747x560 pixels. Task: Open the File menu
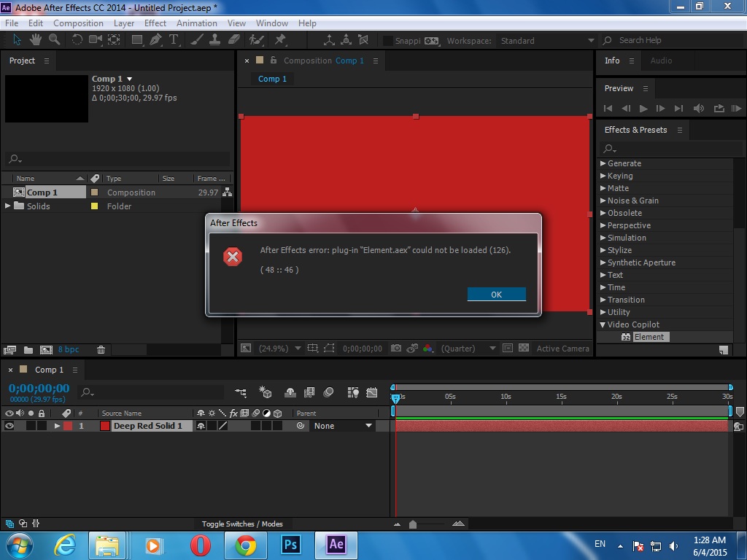coord(12,23)
